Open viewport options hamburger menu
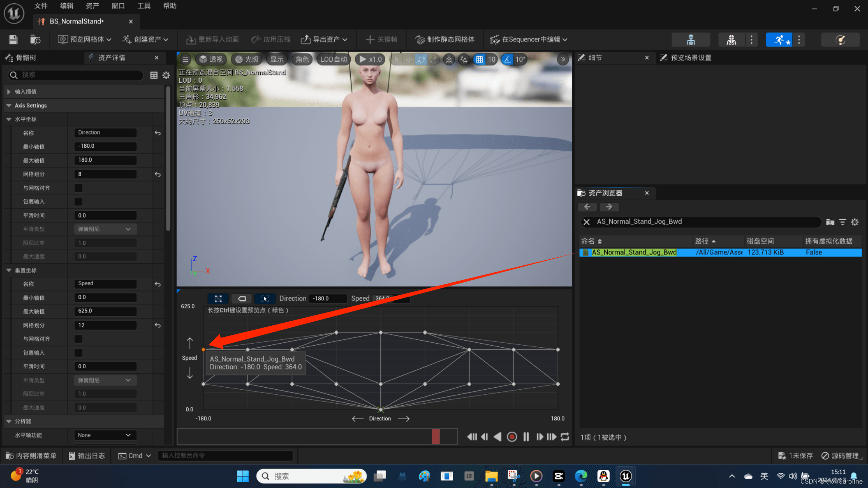 (185, 60)
